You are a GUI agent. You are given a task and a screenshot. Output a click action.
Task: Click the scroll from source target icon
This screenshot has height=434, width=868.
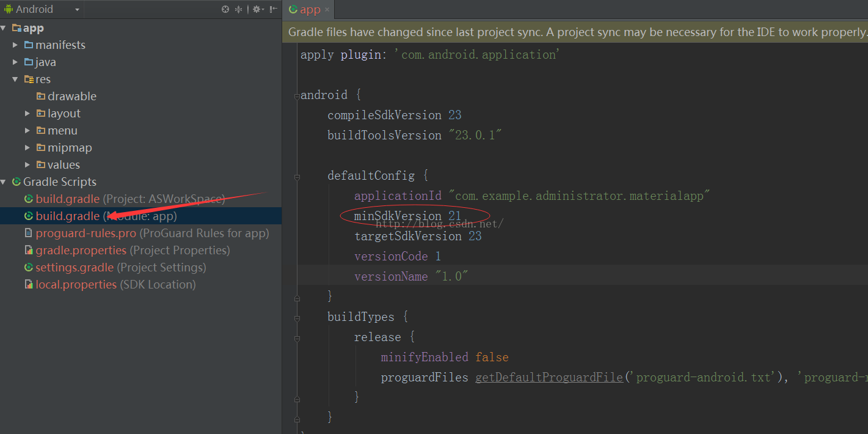tap(225, 9)
